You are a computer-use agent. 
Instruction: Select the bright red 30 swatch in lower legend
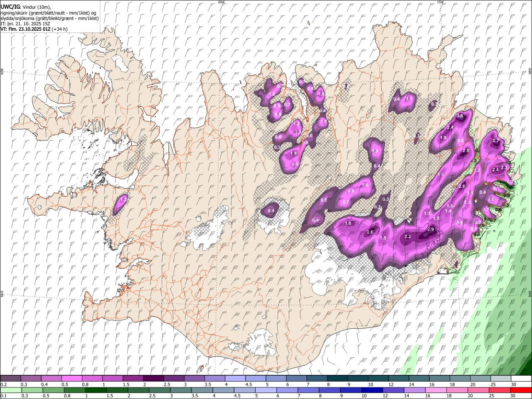tap(521, 390)
